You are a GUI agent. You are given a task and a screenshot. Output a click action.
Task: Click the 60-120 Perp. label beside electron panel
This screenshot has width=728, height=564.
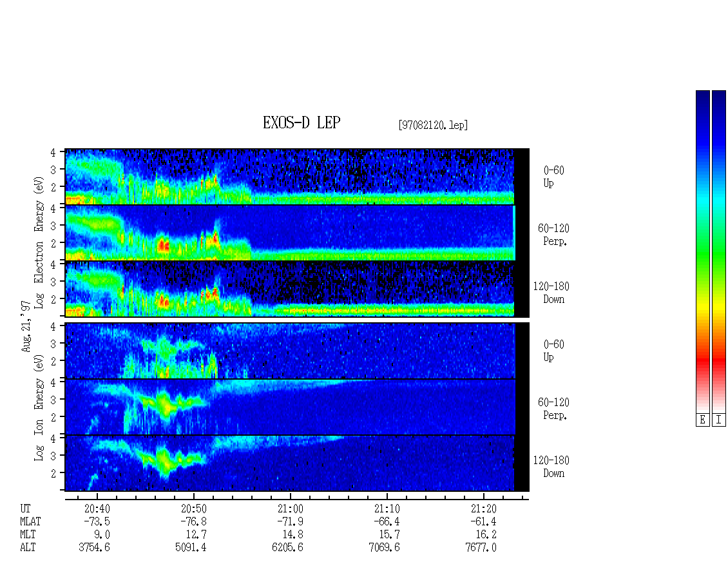(553, 235)
